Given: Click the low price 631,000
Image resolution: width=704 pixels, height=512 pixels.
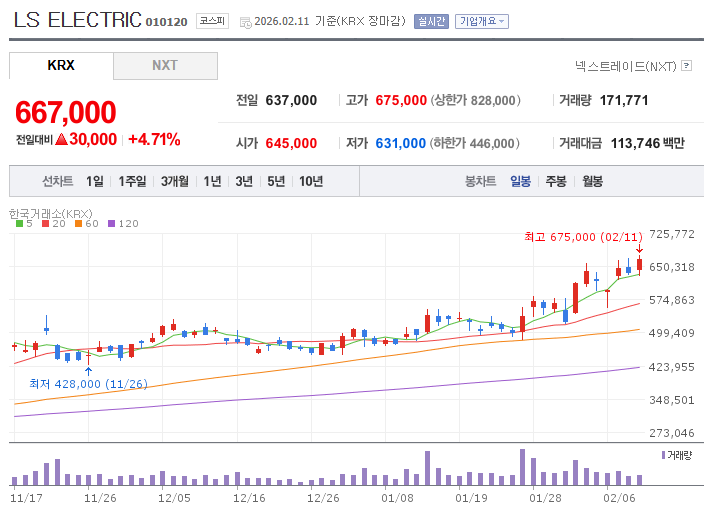Looking at the screenshot, I should pyautogui.click(x=400, y=143).
